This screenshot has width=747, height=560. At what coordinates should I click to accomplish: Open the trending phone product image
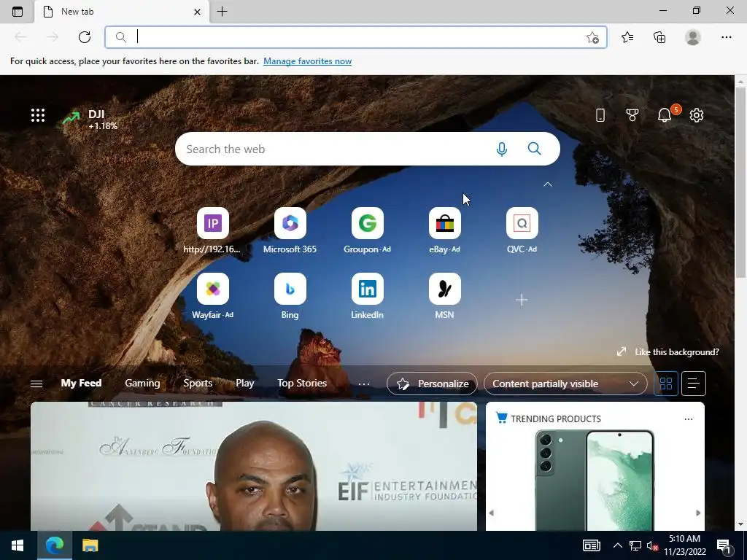click(x=595, y=480)
